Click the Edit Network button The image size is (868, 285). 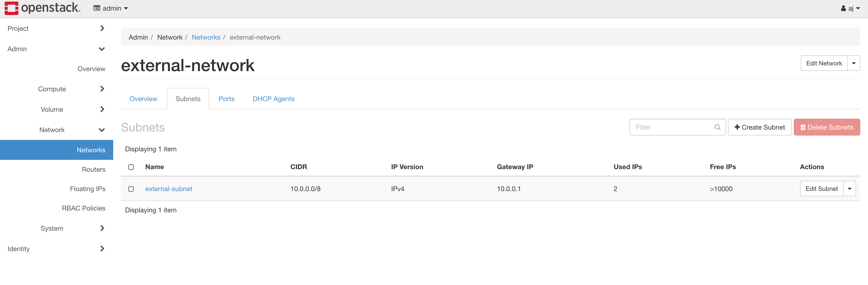[824, 63]
